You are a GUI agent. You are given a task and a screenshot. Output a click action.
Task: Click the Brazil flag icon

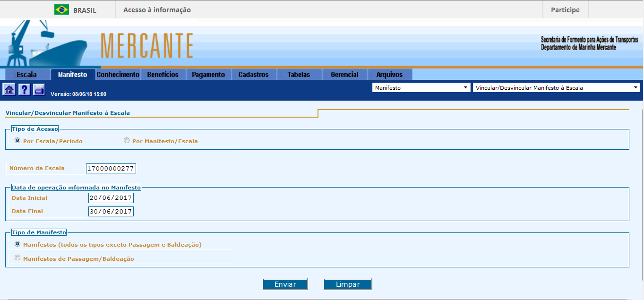coord(61,10)
